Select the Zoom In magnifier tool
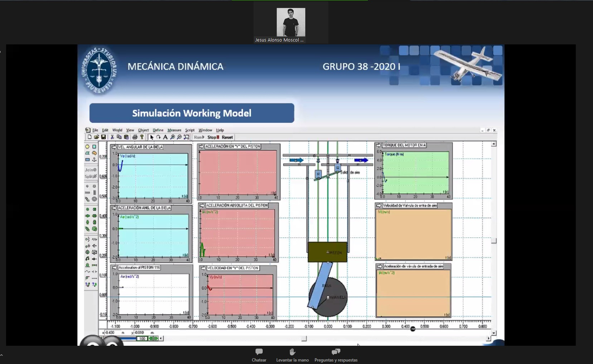This screenshot has height=364, width=593. [172, 137]
